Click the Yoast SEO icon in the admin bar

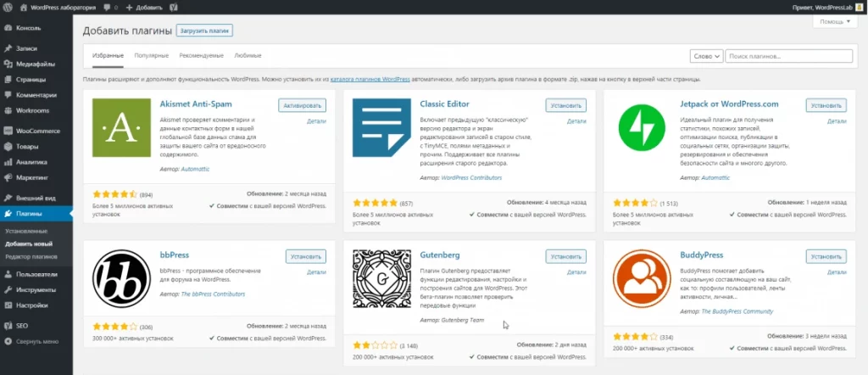[x=173, y=6]
